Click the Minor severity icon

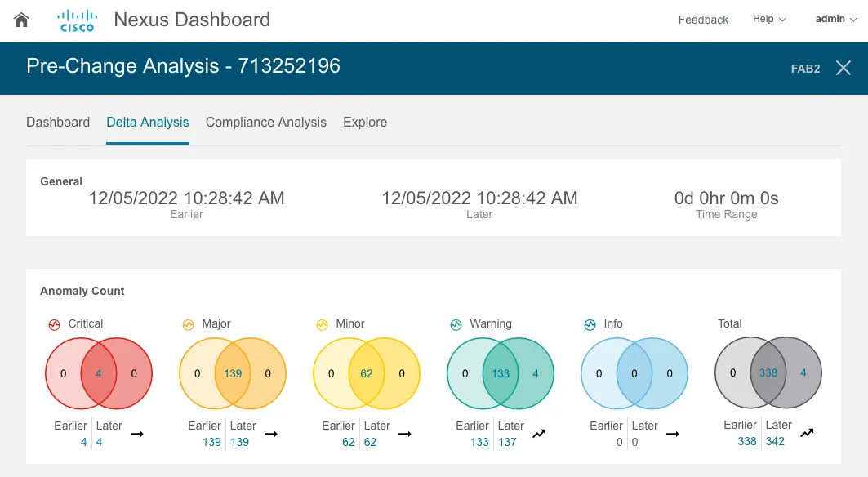pyautogui.click(x=323, y=324)
